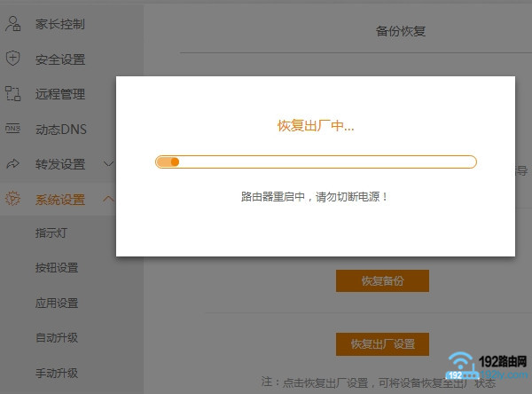The height and width of the screenshot is (394, 532).
Task: Go to 应用设置 page
Action: click(57, 303)
